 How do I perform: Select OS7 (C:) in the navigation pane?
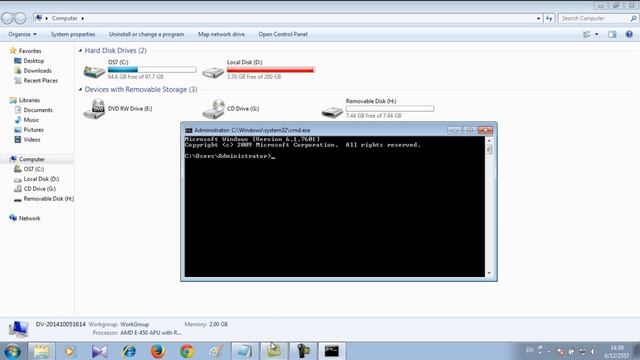(33, 169)
